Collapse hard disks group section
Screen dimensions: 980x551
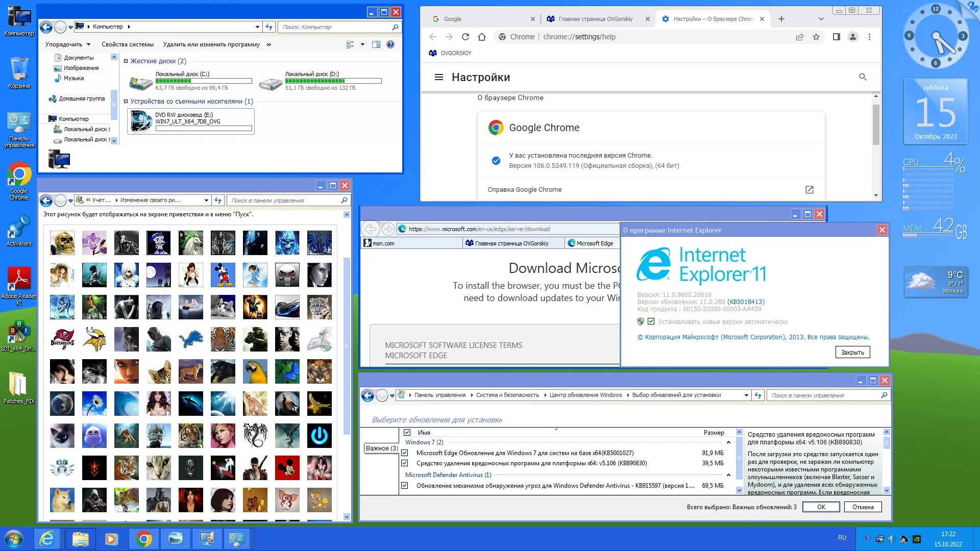pos(126,61)
